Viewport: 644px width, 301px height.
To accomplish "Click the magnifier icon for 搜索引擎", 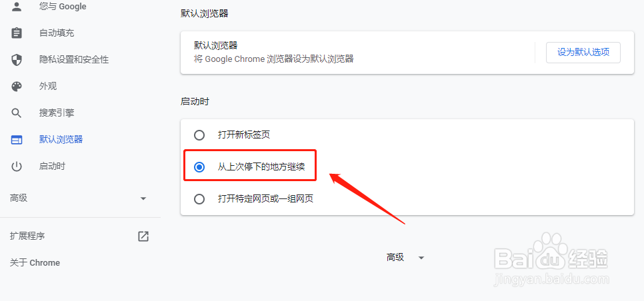I will tap(17, 113).
